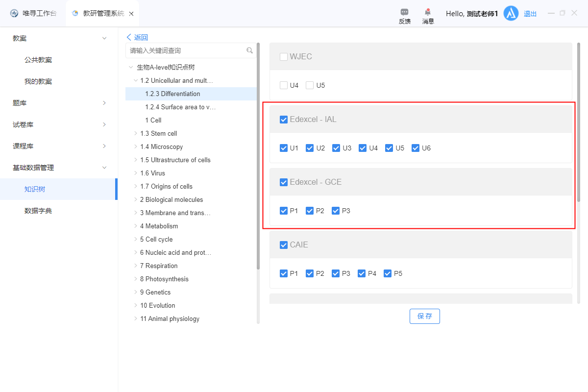The height and width of the screenshot is (392, 588).
Task: Click the 唯寻工作台 logo icon
Action: 14,13
